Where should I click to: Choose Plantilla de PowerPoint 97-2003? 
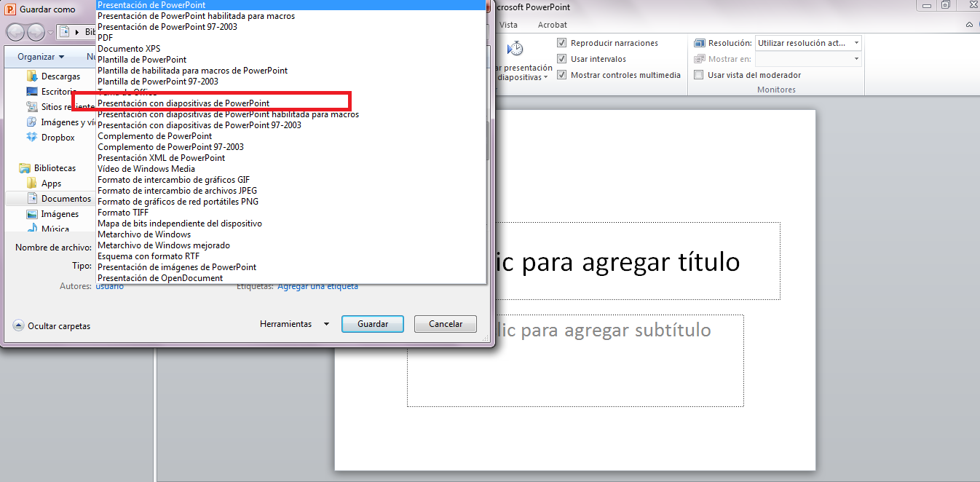(291, 82)
